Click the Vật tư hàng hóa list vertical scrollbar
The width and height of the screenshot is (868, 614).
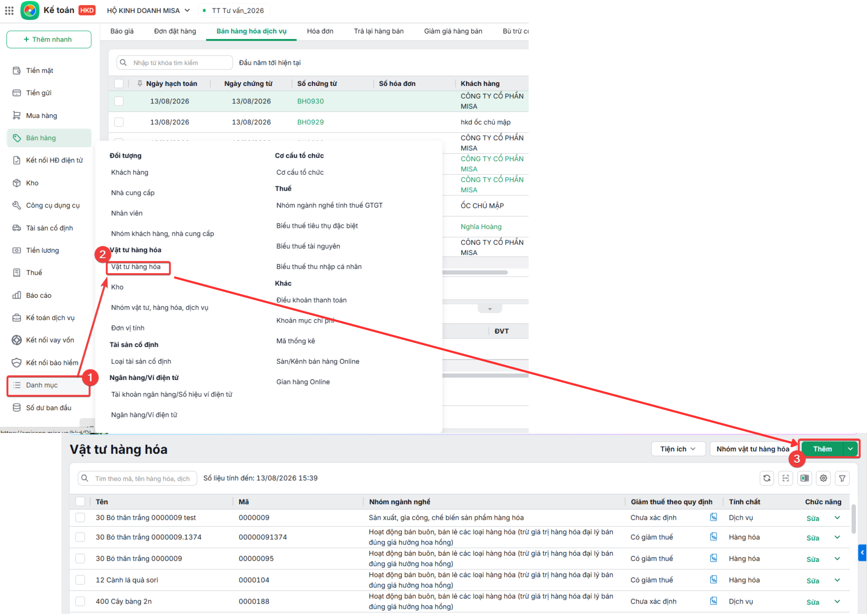click(853, 519)
